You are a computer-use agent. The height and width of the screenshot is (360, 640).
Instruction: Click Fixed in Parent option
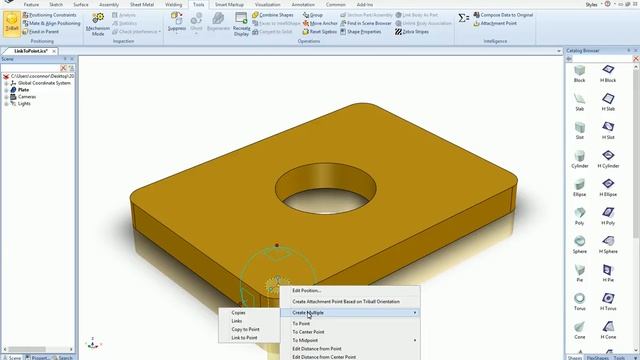[40, 31]
